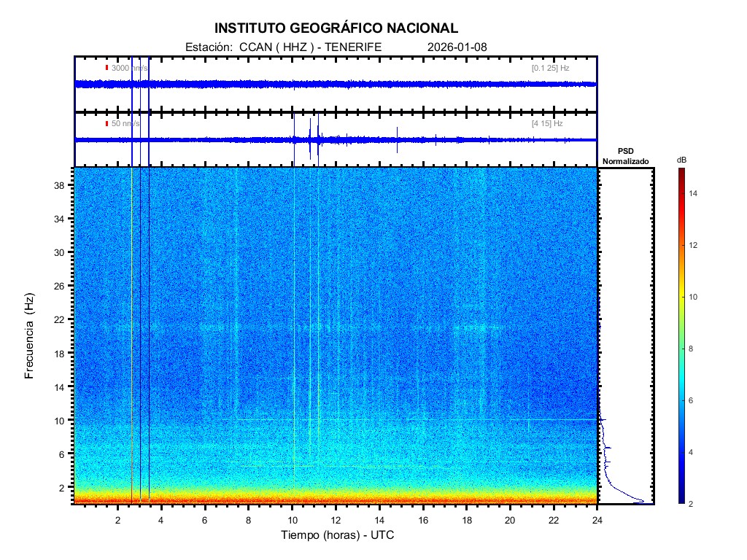Select the 24 hour tick on the time axis
This screenshot has width=747, height=560.
click(597, 521)
